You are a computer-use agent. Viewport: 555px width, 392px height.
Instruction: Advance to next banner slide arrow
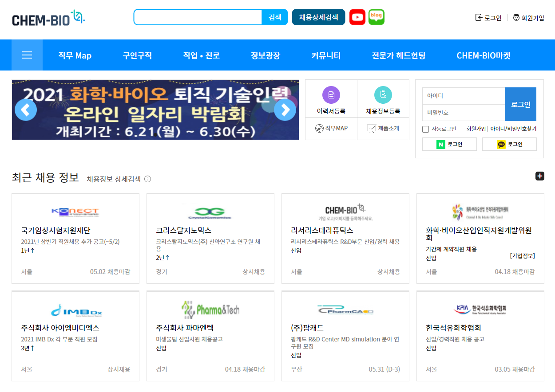coord(285,110)
